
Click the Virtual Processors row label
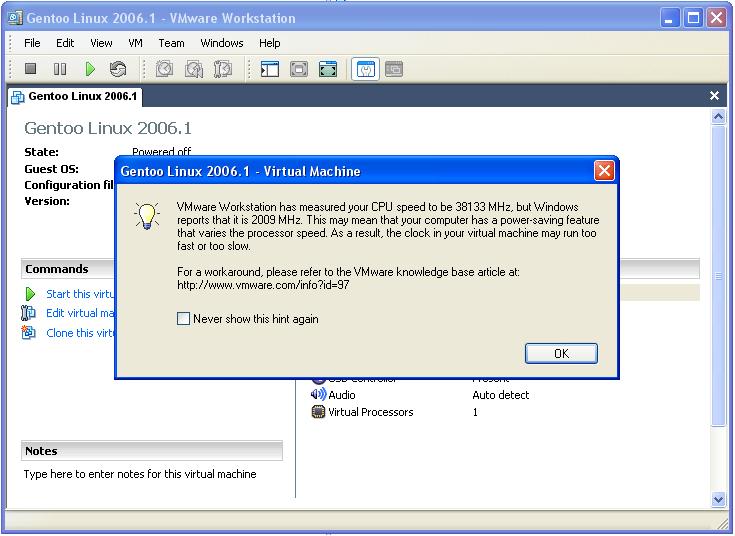[x=370, y=412]
